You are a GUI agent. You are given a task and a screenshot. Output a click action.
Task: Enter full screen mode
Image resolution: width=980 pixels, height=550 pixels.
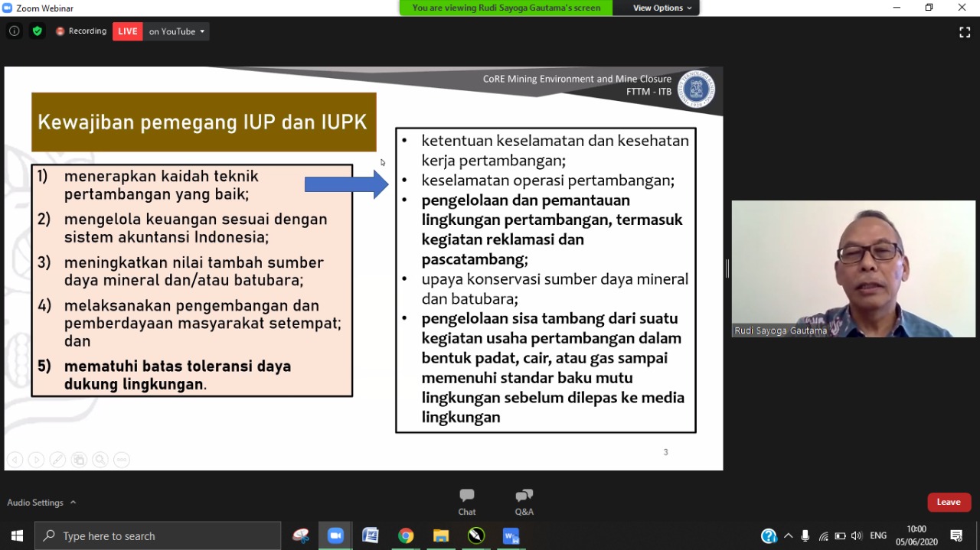(965, 32)
